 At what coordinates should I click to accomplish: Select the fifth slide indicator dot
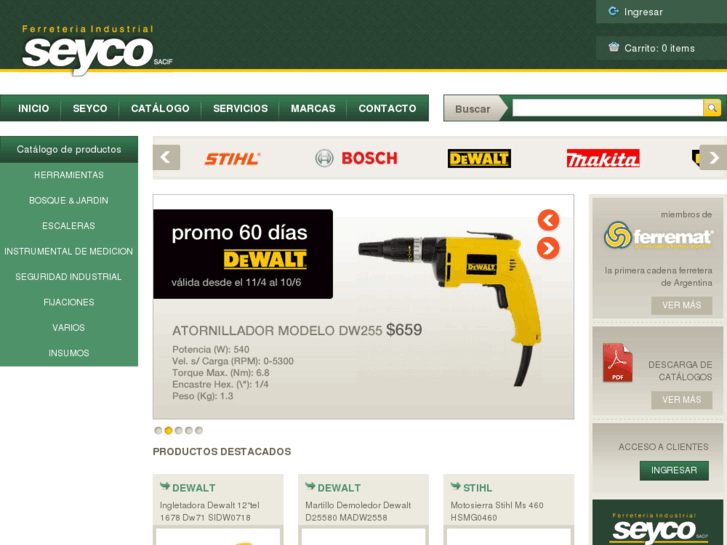(199, 430)
